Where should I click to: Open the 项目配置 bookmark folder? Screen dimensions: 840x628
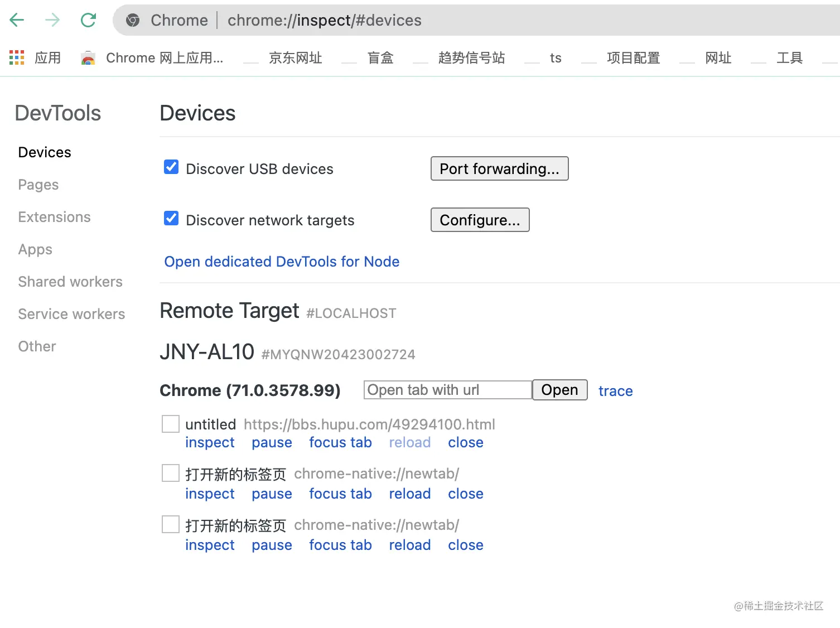633,58
